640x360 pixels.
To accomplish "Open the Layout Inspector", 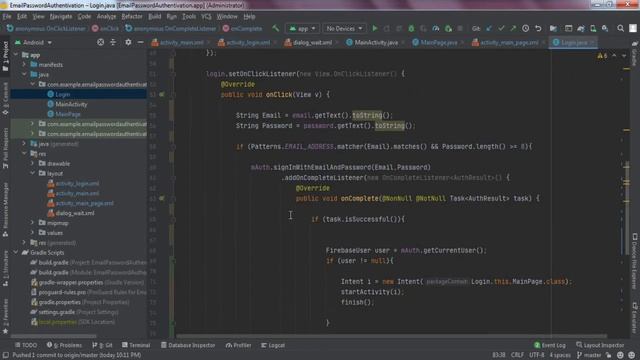I will click(x=600, y=345).
